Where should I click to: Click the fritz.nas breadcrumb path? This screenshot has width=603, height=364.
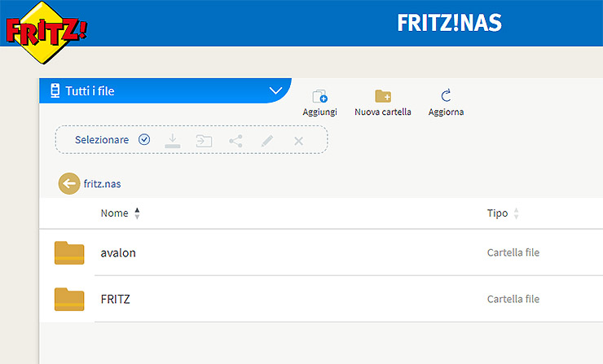(102, 184)
